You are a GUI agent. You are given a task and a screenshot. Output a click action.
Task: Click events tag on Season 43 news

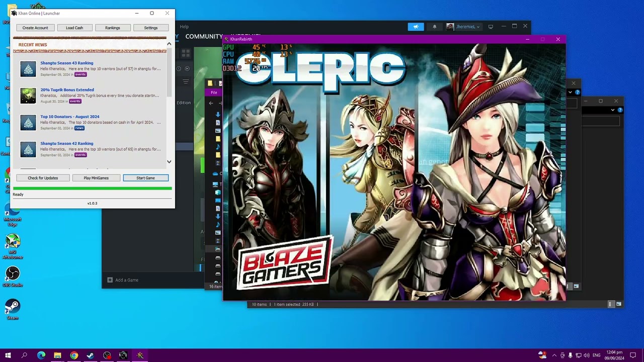click(80, 74)
